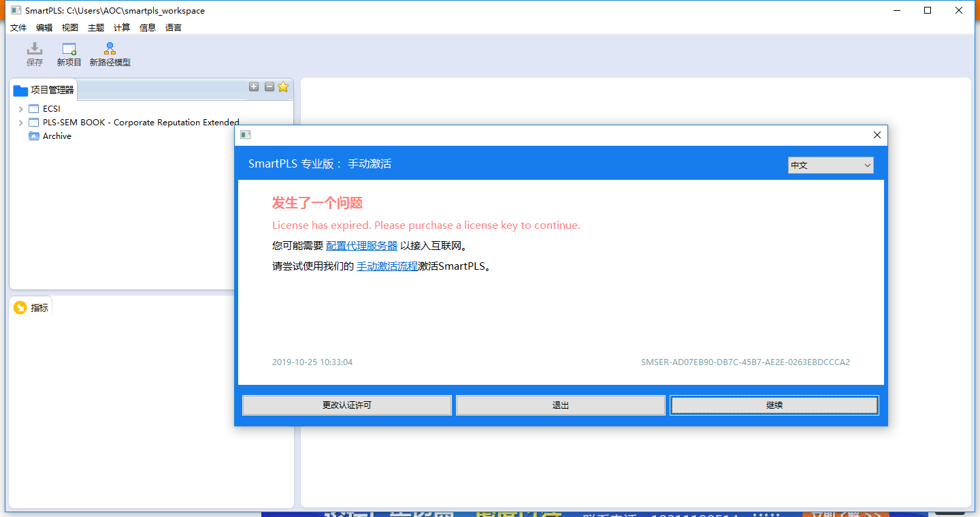Expand the PLS-SEM BOOK project node
The image size is (980, 517).
(x=21, y=123)
